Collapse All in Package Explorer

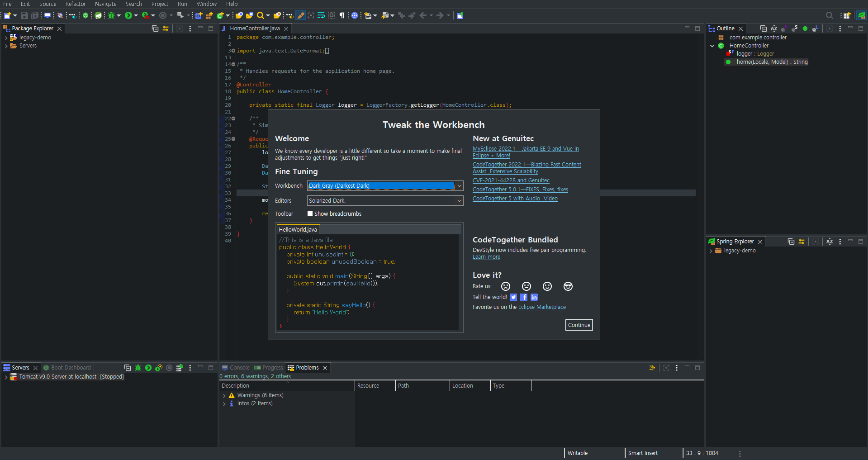point(155,28)
